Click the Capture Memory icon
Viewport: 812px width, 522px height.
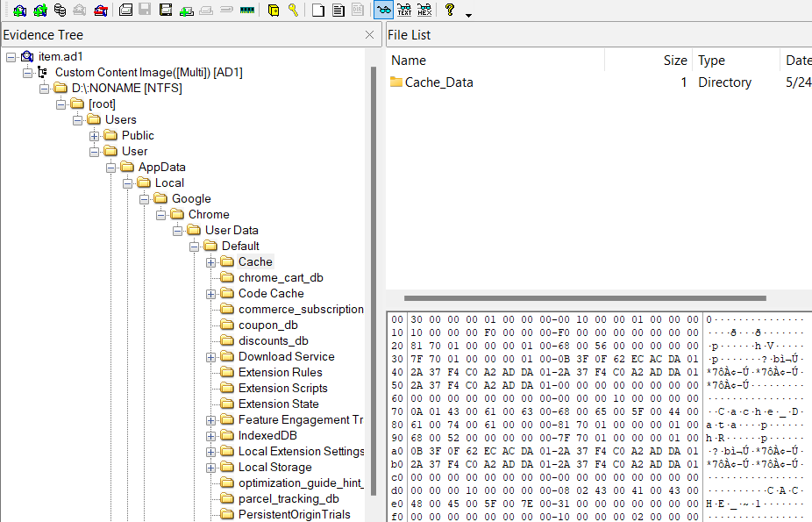[247, 10]
